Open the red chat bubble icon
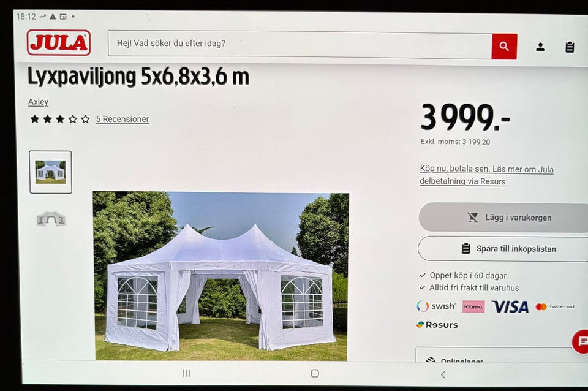Screen dimensions: 588x391 click(581, 341)
